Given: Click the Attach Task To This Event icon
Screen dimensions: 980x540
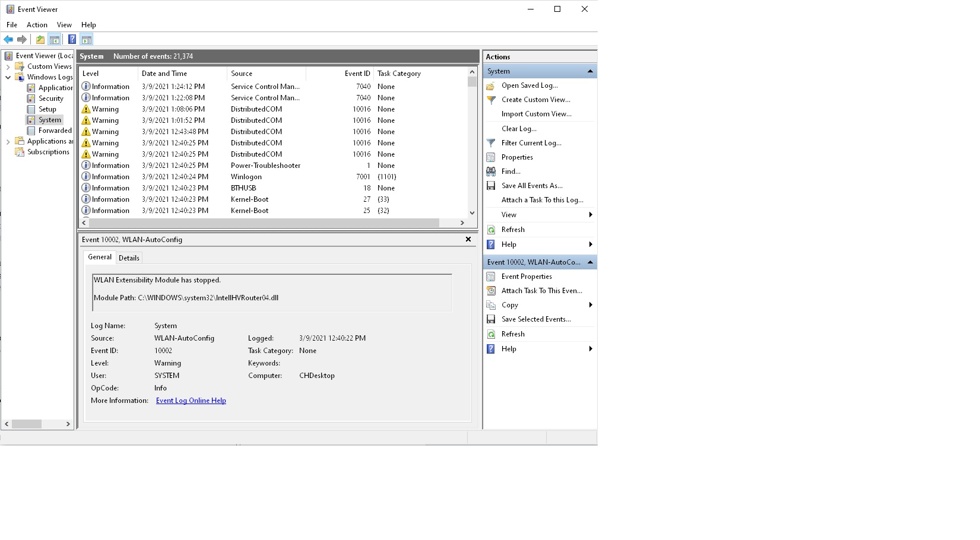Looking at the screenshot, I should [x=491, y=291].
